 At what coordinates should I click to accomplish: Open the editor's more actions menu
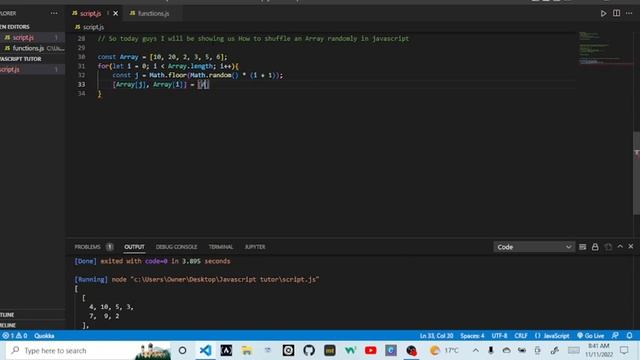[629, 13]
